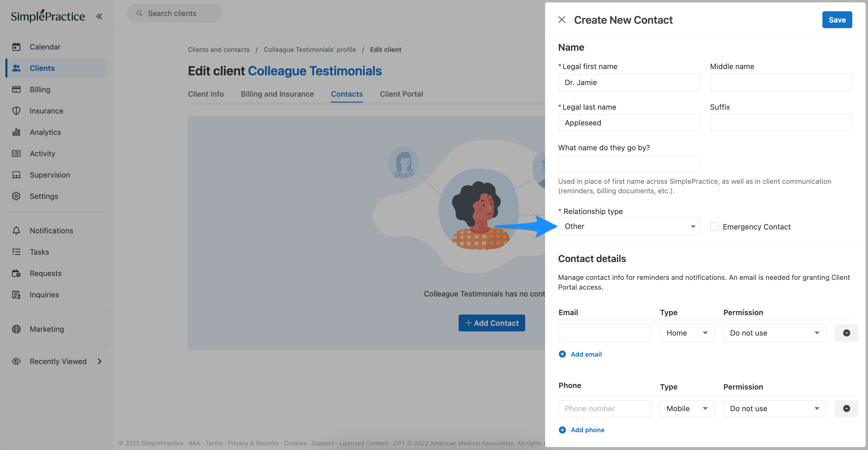Check the Emergency Contact checkbox

tap(714, 226)
